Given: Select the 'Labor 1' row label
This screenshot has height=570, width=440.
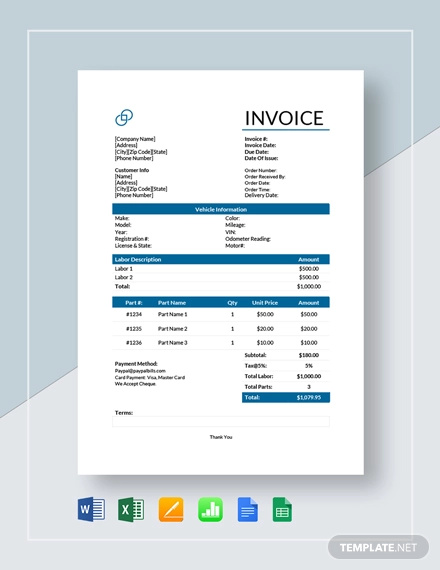Looking at the screenshot, I should (x=124, y=269).
